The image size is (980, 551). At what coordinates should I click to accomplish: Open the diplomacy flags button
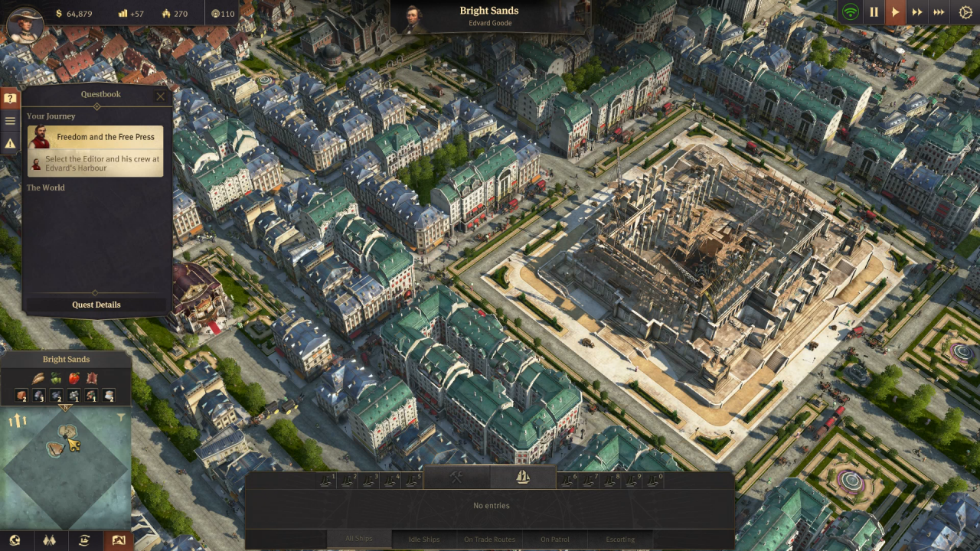click(x=50, y=540)
